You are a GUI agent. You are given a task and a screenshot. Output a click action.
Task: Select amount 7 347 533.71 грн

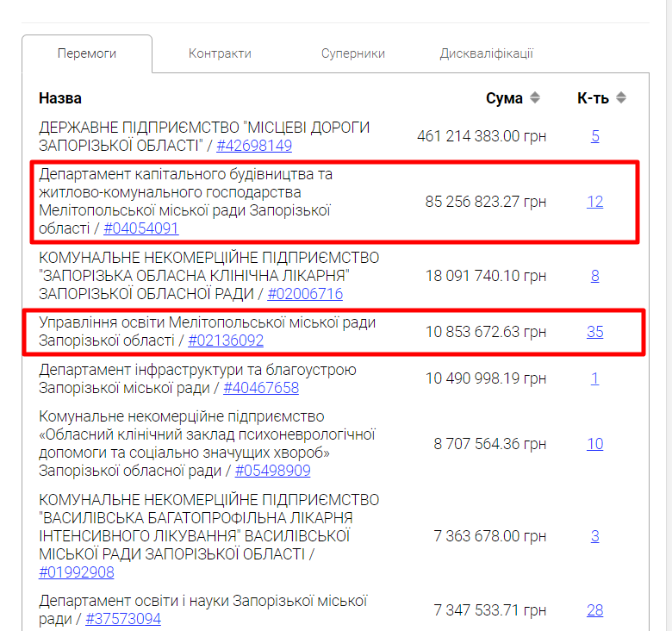pos(490,610)
